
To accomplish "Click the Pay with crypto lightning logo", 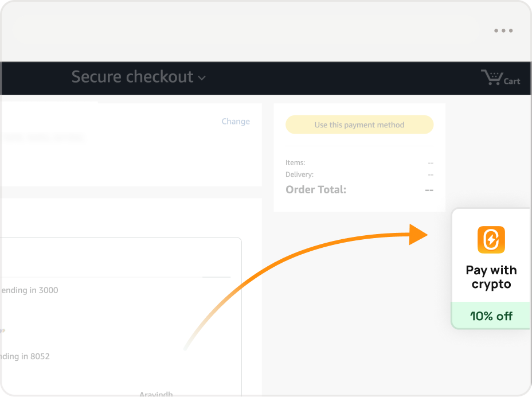I will pos(491,240).
